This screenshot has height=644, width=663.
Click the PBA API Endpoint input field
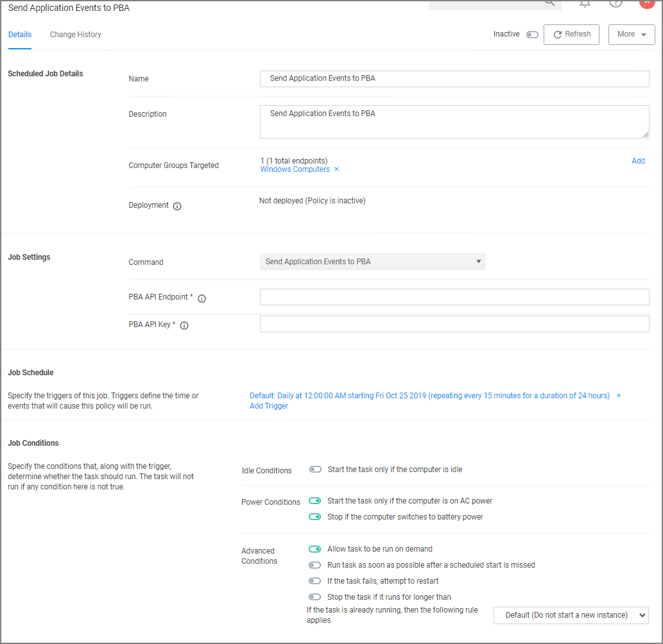tap(454, 297)
